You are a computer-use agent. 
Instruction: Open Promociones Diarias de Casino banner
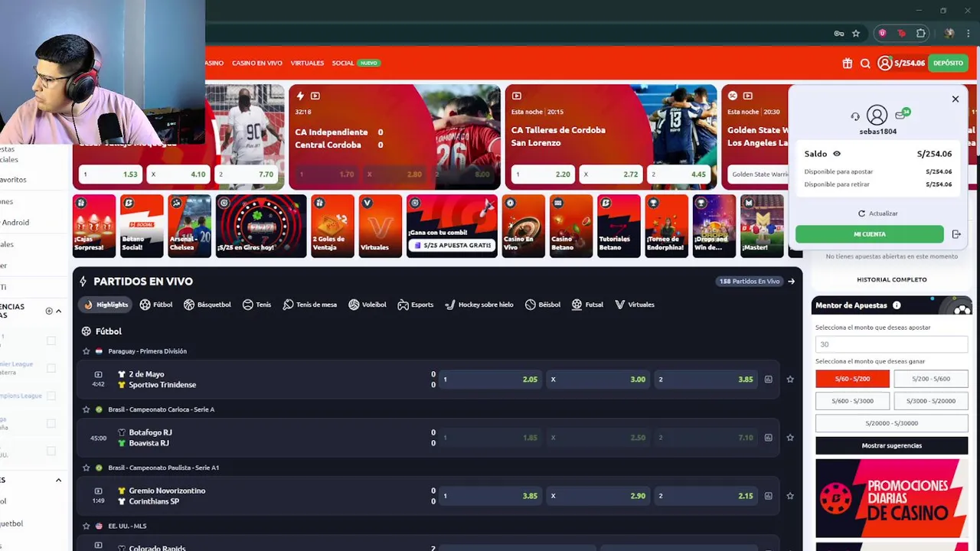891,498
